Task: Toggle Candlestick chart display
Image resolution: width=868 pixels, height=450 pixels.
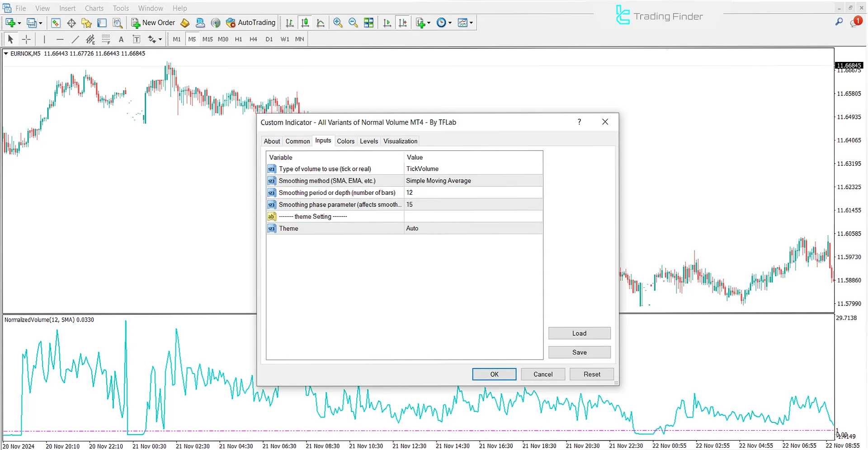Action: coord(305,23)
